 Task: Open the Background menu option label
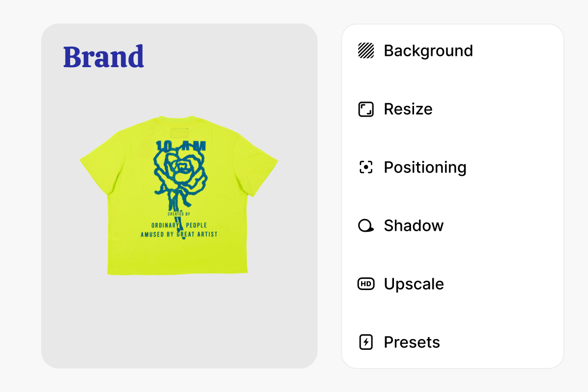[x=428, y=50]
